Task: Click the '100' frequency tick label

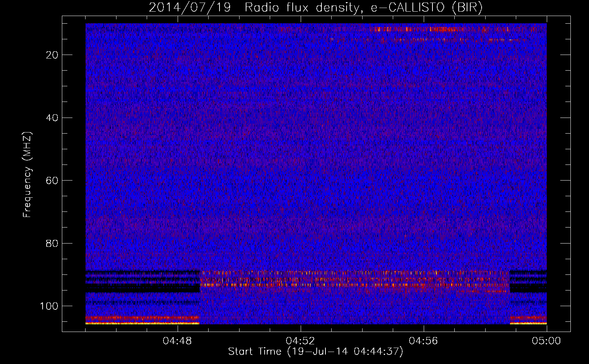Action: point(49,306)
